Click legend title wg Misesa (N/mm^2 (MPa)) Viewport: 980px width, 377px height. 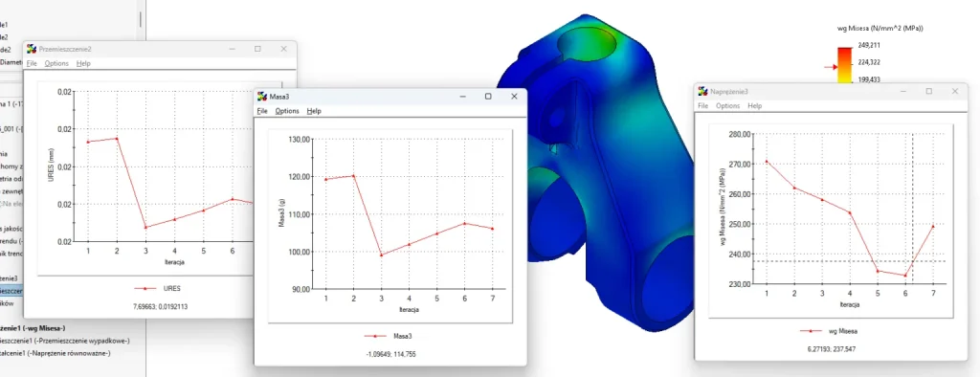pyautogui.click(x=880, y=29)
